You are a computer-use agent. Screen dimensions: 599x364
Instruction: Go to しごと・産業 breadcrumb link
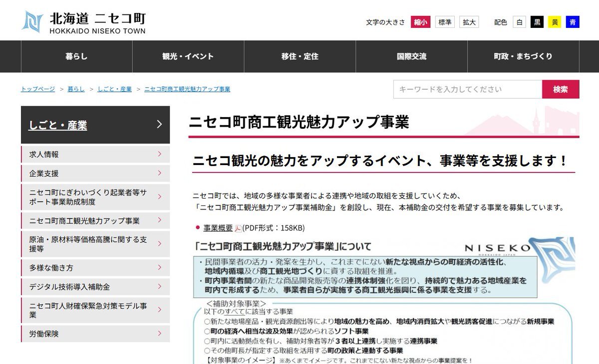(115, 89)
